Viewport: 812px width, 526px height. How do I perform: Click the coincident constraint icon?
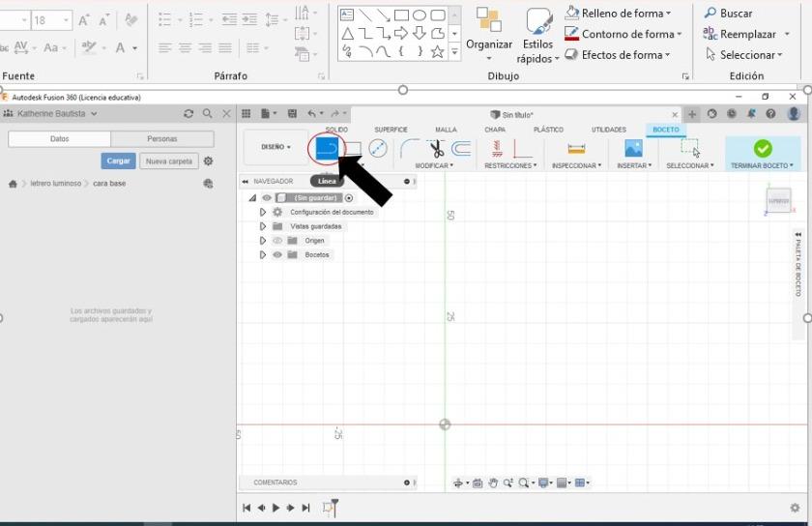(x=497, y=149)
